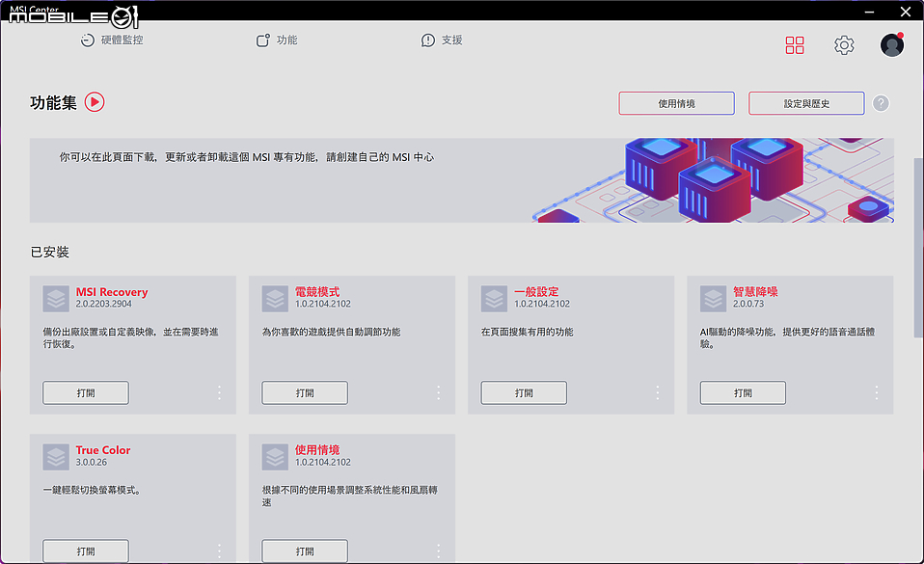The width and height of the screenshot is (924, 564).
Task: Expand MSI Recovery three-dot options menu
Action: [x=219, y=392]
